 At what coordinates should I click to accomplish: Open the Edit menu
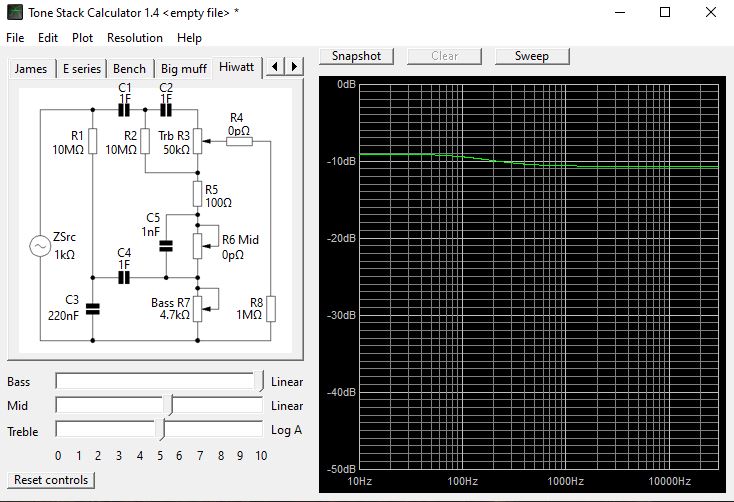point(48,38)
